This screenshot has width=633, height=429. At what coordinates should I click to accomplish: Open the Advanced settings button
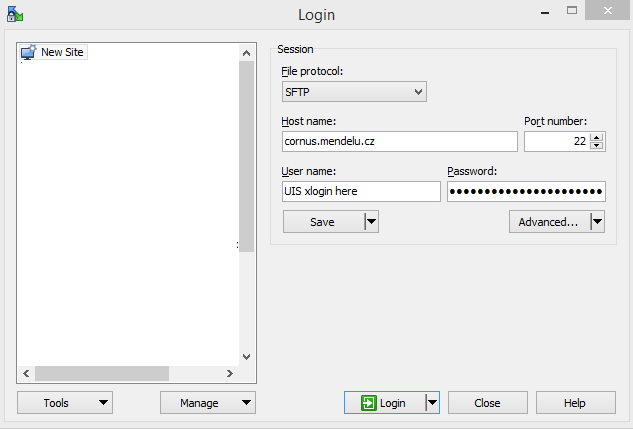[x=548, y=222]
